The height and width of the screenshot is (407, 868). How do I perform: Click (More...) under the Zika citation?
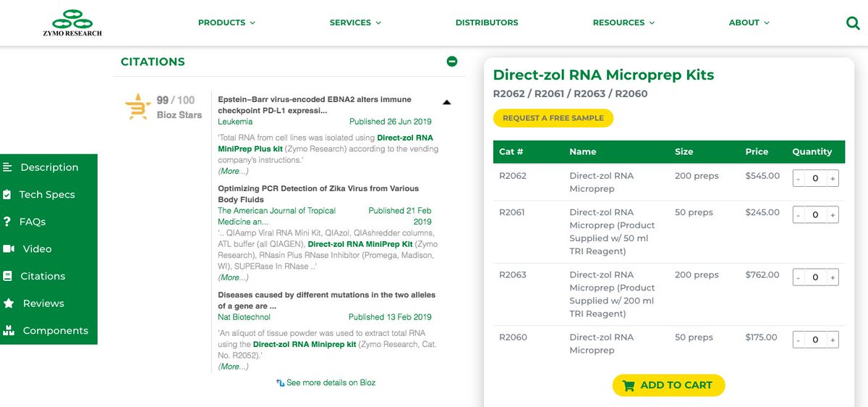point(233,277)
